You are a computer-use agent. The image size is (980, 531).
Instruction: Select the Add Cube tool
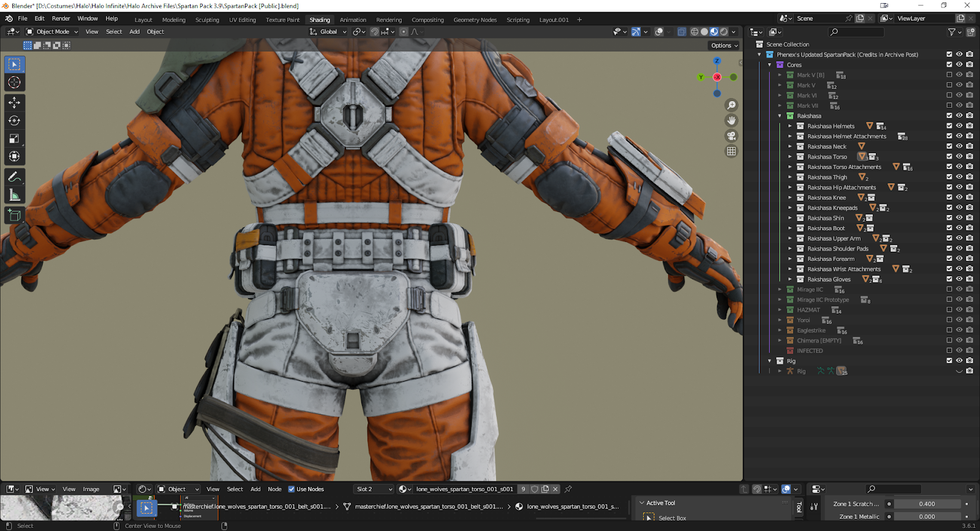(15, 215)
